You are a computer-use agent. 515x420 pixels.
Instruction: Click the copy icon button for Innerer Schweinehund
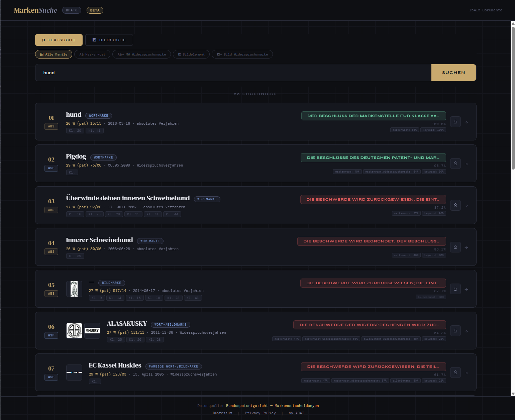(455, 247)
